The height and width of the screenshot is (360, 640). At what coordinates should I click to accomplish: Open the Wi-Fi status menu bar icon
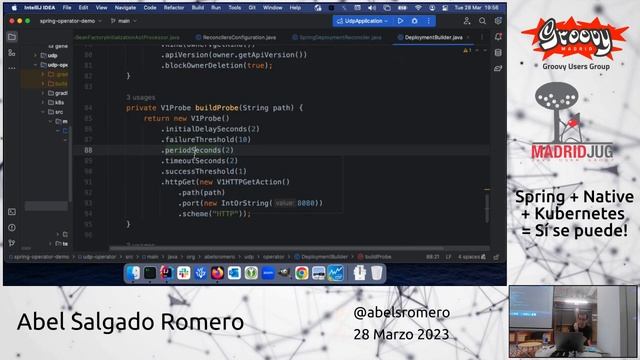click(x=418, y=7)
